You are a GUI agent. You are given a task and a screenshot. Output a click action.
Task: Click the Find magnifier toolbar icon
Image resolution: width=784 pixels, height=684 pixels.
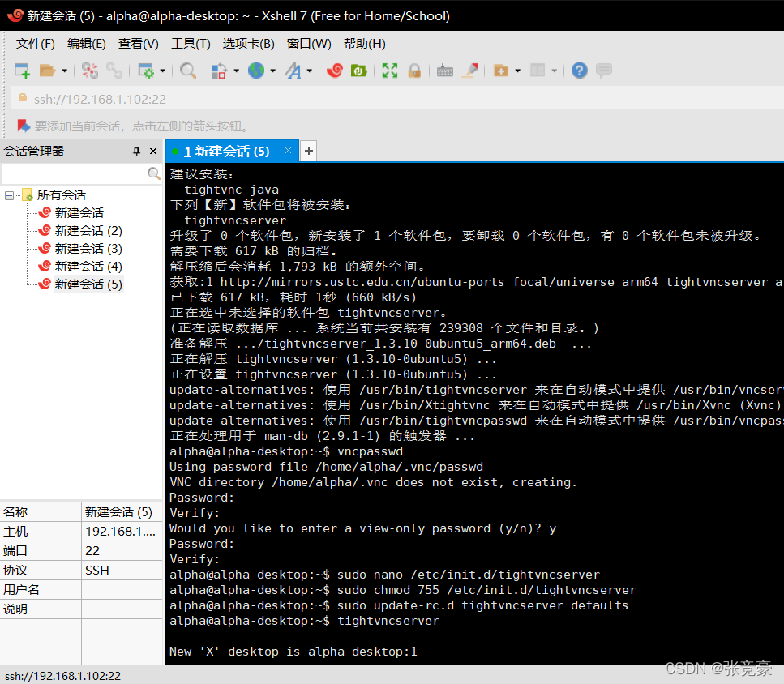pos(188,71)
